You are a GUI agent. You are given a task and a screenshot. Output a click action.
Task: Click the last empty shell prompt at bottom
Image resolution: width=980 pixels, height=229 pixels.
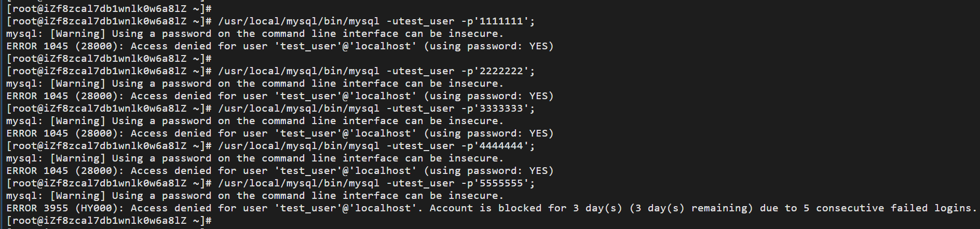click(x=109, y=221)
